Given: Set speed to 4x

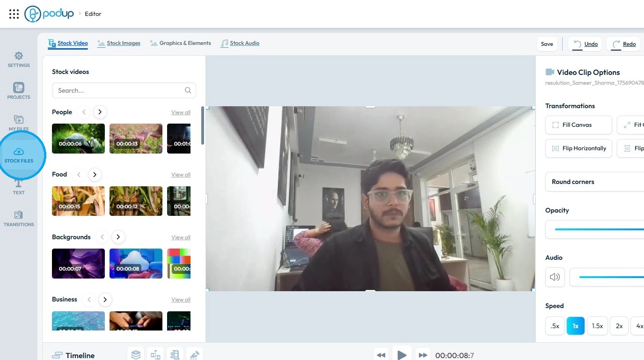Looking at the screenshot, I should (x=638, y=326).
